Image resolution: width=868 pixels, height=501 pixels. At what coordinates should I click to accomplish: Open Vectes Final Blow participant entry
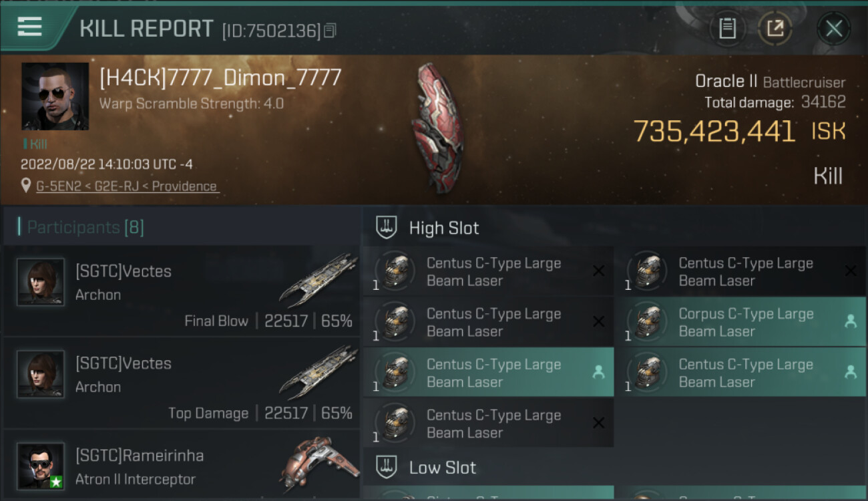tap(182, 291)
